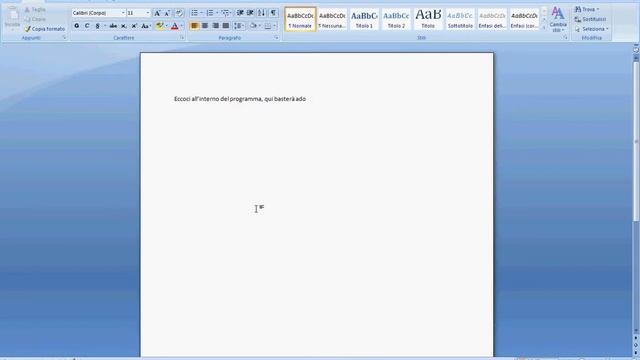Click the borders icon
The height and width of the screenshot is (360, 640).
(x=268, y=26)
